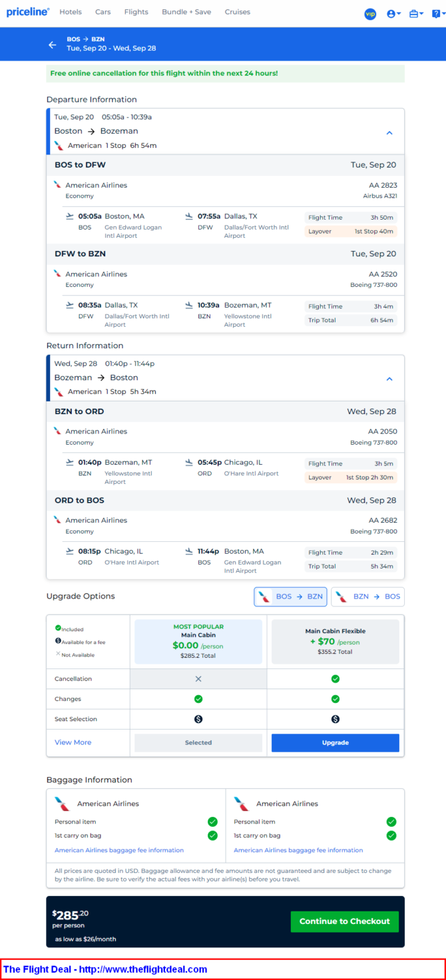This screenshot has width=446, height=980.
Task: Open the Cars menu item
Action: pos(103,12)
